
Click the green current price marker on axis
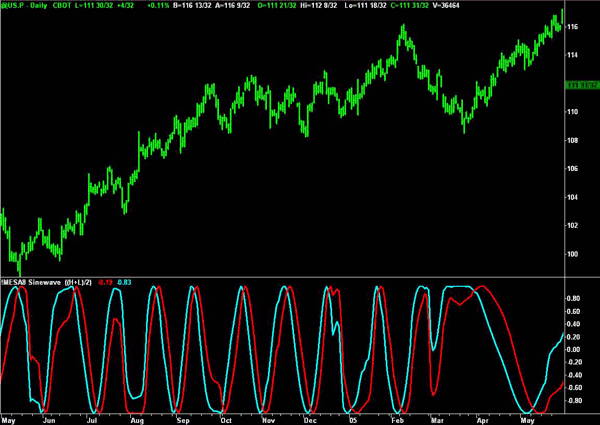coord(580,83)
